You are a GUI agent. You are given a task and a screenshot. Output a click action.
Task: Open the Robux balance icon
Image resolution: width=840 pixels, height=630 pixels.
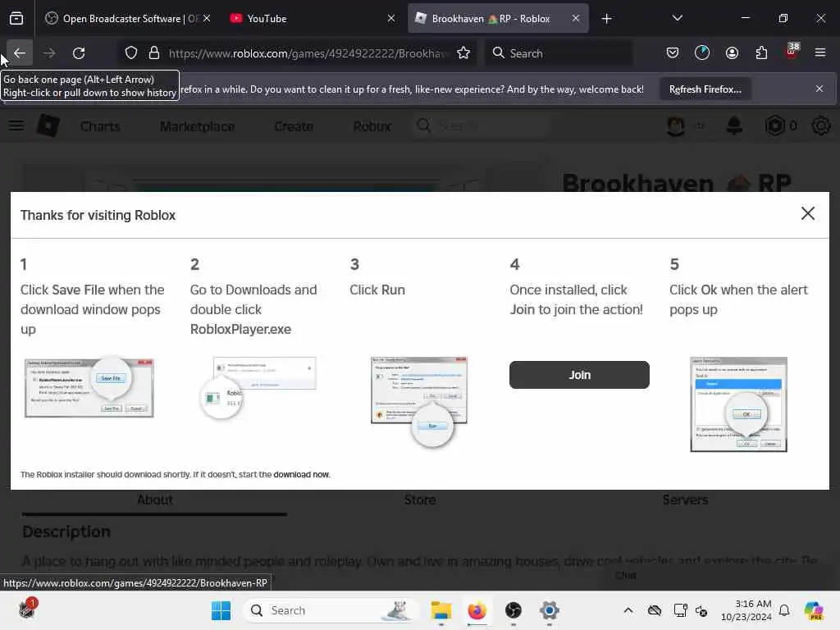point(774,126)
